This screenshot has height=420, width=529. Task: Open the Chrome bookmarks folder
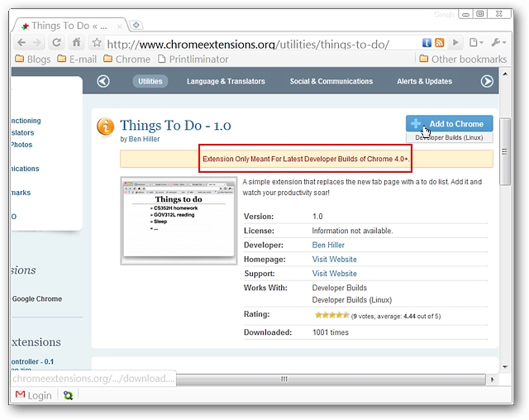[x=126, y=59]
